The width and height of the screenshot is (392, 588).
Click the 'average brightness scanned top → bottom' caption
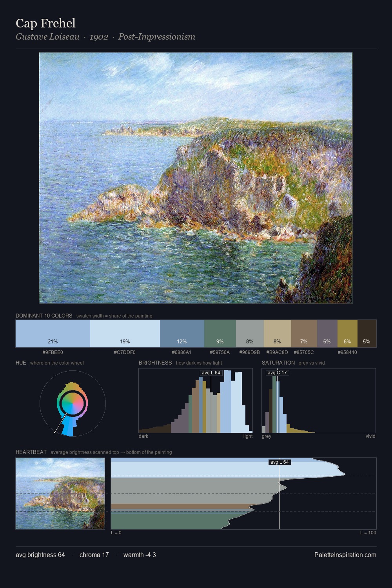(111, 452)
